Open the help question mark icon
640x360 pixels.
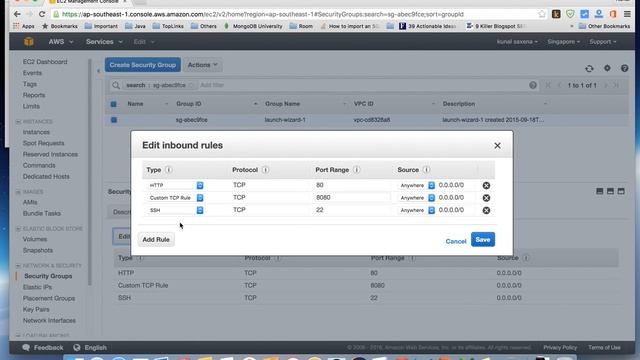pyautogui.click(x=624, y=68)
